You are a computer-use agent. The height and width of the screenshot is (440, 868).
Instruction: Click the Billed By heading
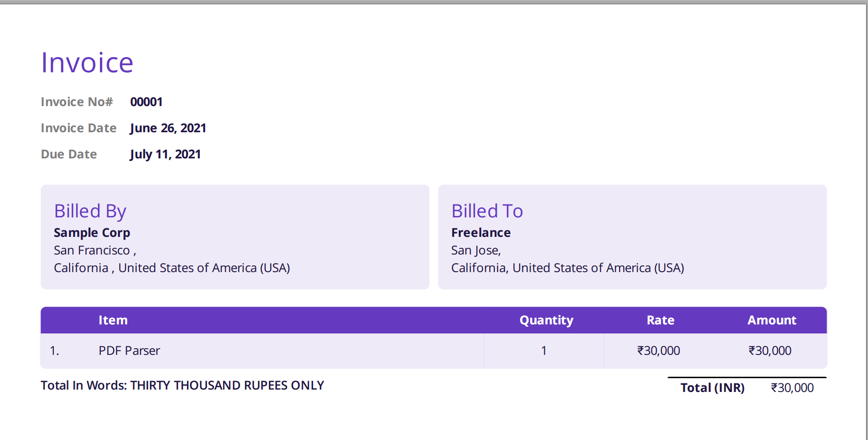pos(90,211)
